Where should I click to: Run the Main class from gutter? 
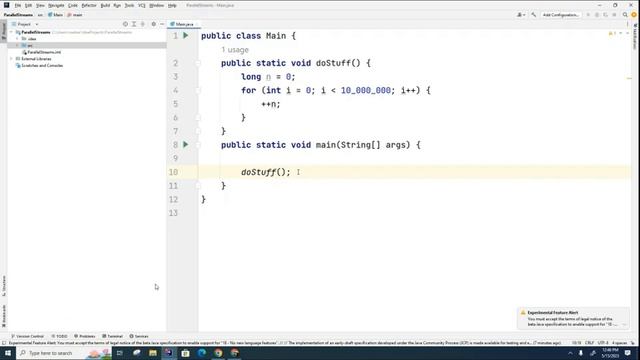[186, 36]
